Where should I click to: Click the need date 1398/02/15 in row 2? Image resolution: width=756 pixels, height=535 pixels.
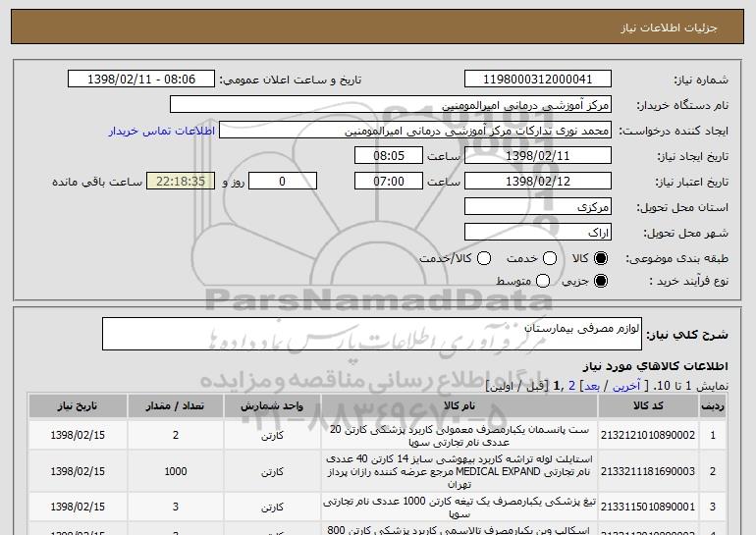(x=78, y=471)
